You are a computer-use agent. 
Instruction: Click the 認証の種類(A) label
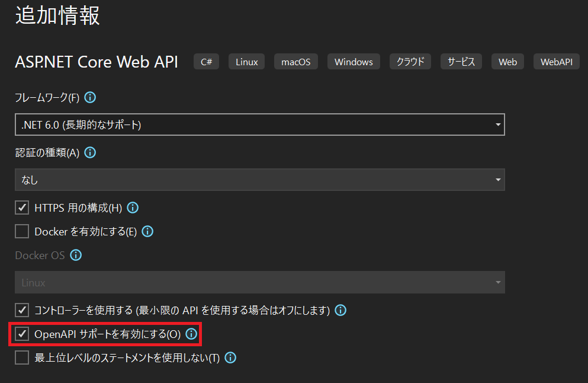(47, 153)
